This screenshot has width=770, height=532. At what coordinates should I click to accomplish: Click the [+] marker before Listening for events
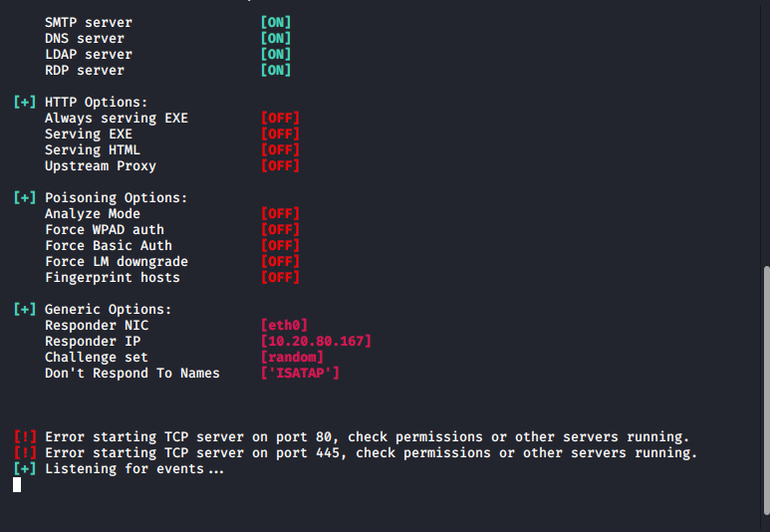[x=25, y=468]
